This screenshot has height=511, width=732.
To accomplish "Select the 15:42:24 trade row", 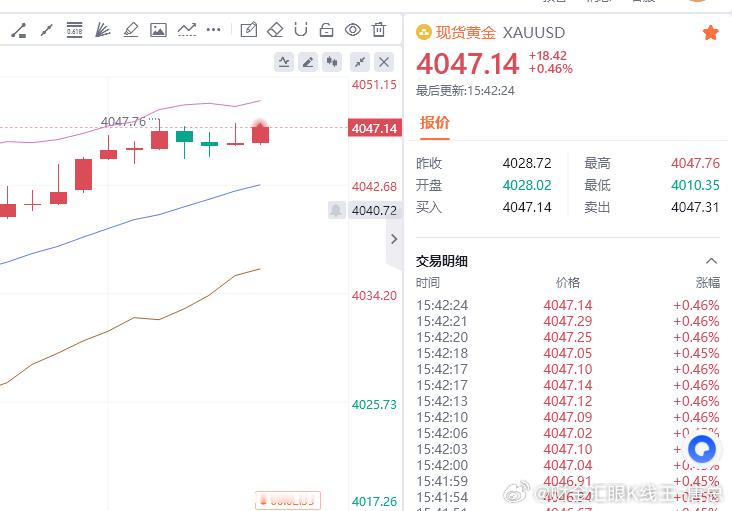I will pyautogui.click(x=568, y=305).
